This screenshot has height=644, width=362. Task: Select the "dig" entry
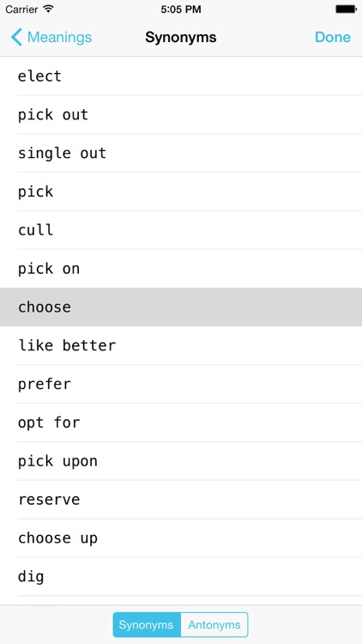pos(181,577)
